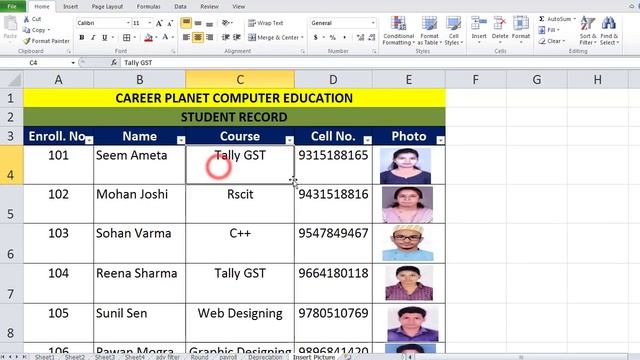Toggle Bold formatting

coord(82,38)
